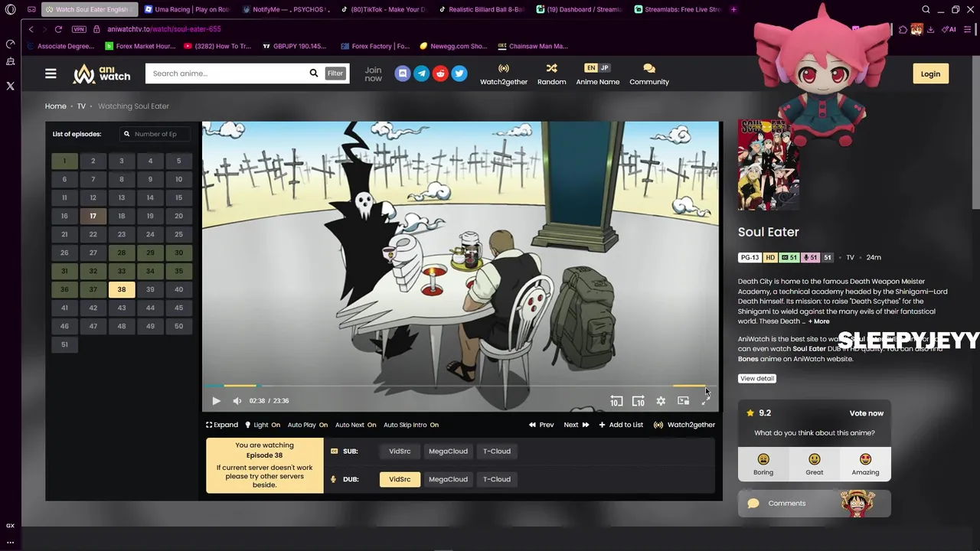This screenshot has height=551, width=980.
Task: Play the video
Action: tap(216, 401)
